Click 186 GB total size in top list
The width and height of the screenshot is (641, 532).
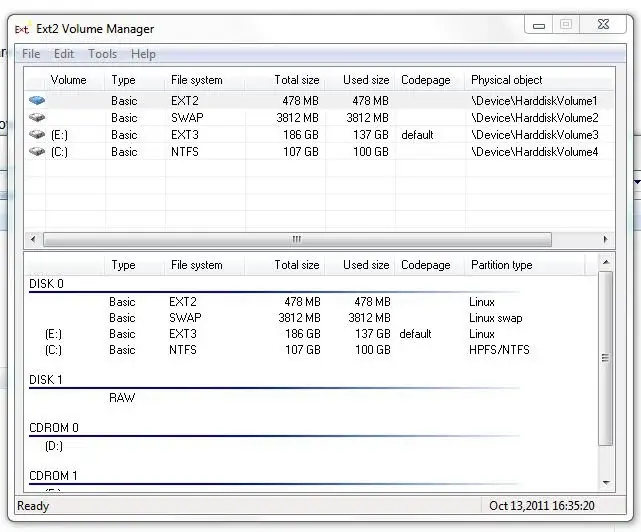301,135
